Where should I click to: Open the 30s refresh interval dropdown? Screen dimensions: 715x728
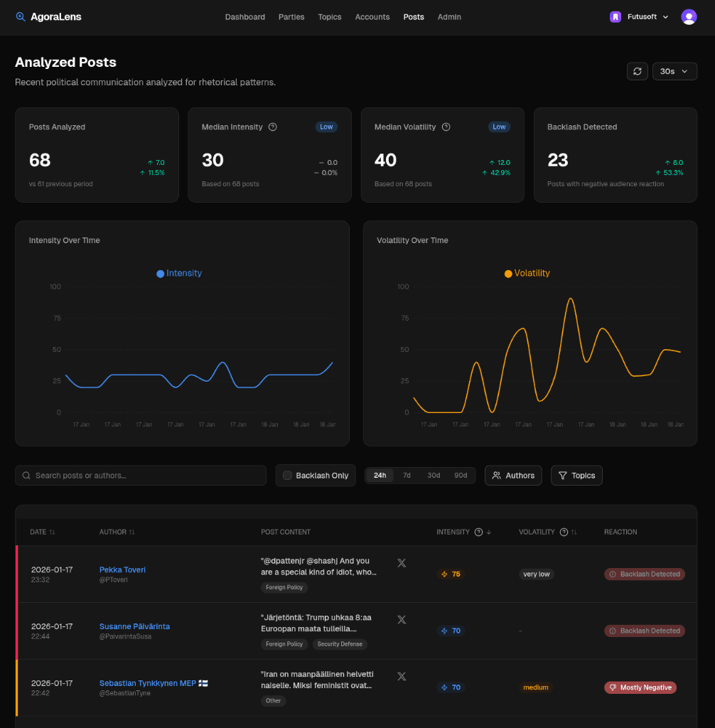tap(674, 71)
